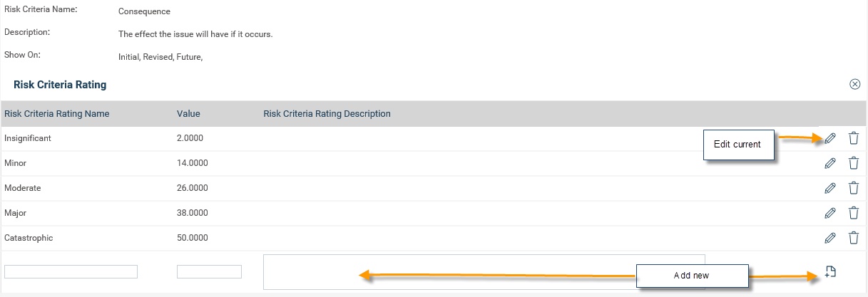
Task: Delete the Insignificant rating row
Action: coord(853,139)
